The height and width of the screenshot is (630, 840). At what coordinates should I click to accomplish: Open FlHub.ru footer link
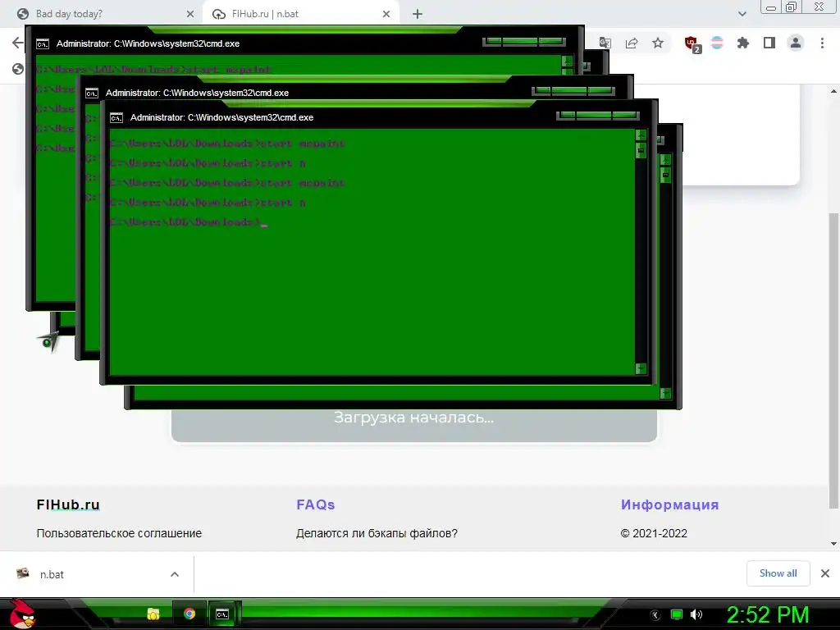tap(68, 504)
